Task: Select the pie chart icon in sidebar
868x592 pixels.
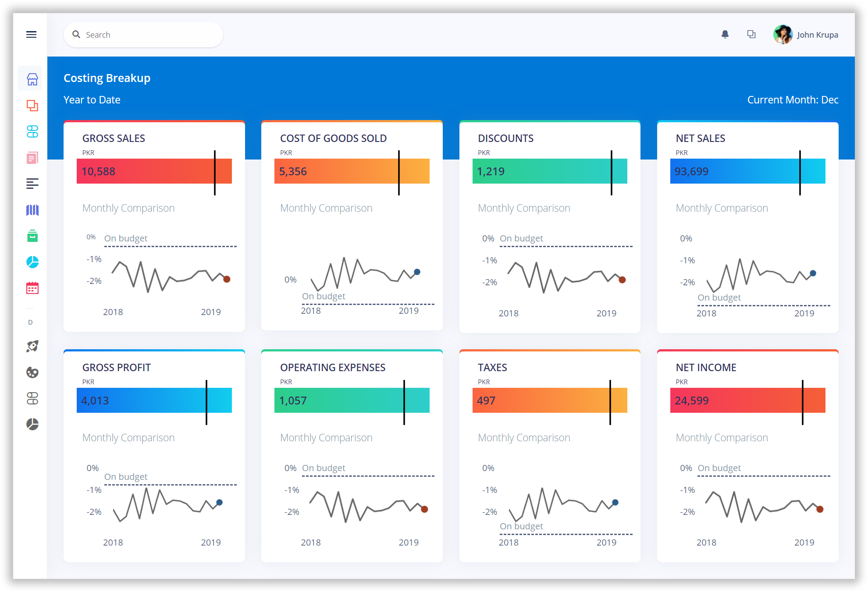Action: coord(32,262)
